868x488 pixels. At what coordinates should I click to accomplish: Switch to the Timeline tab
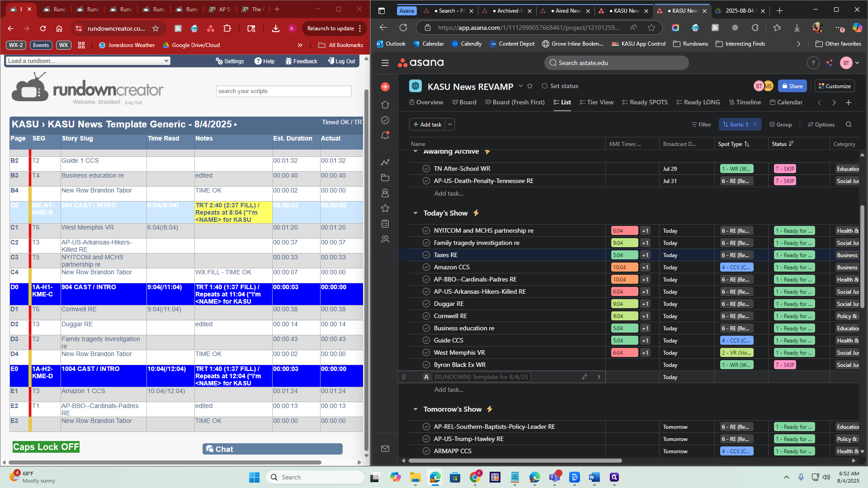coord(745,103)
